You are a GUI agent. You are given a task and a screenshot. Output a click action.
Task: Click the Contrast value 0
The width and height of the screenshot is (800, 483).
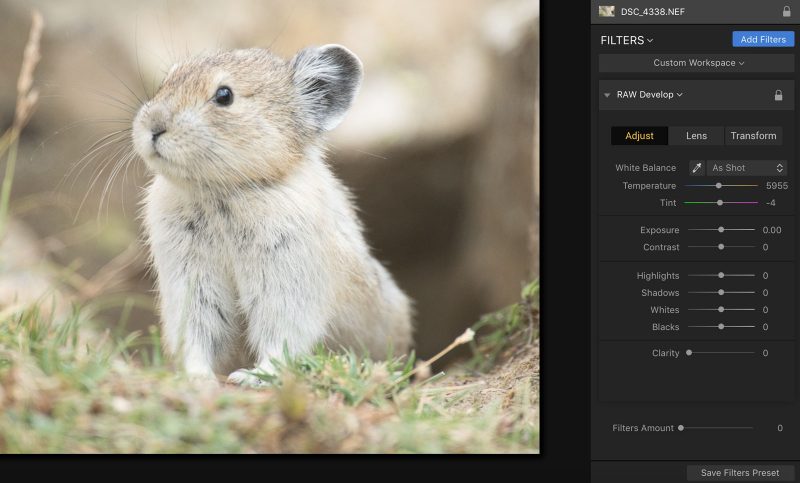point(765,247)
